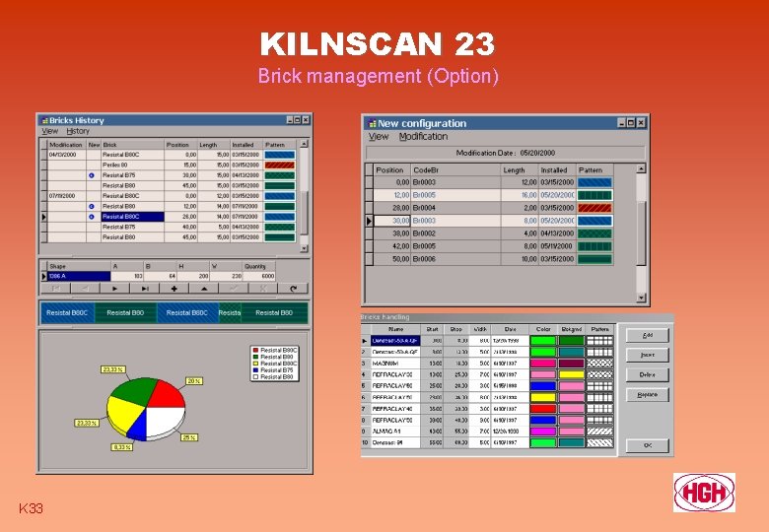The height and width of the screenshot is (532, 769).
Task: Click the Delete button in Bricks handling
Action: (648, 374)
